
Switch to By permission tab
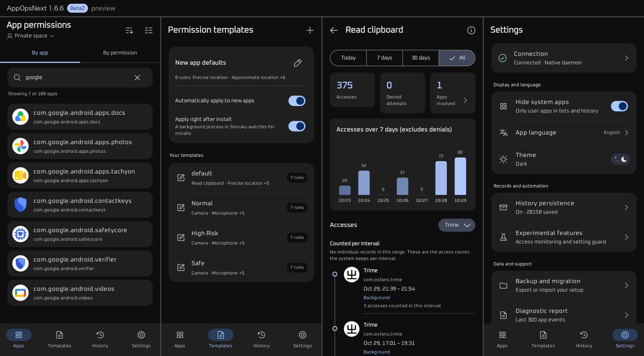[120, 53]
